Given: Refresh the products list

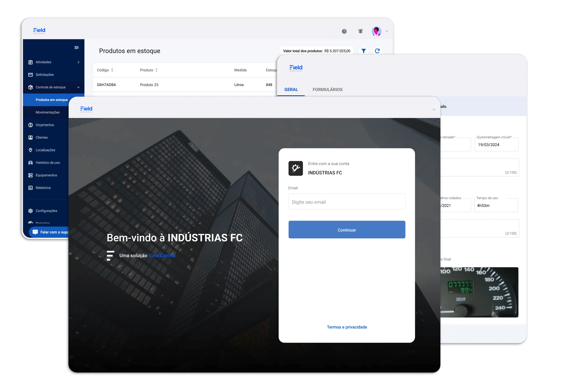Looking at the screenshot, I should tap(377, 51).
